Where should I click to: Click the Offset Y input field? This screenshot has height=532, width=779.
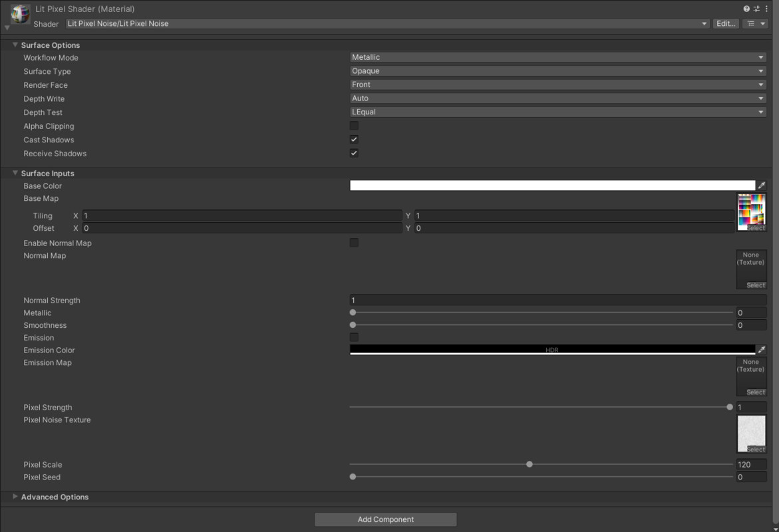pos(574,228)
